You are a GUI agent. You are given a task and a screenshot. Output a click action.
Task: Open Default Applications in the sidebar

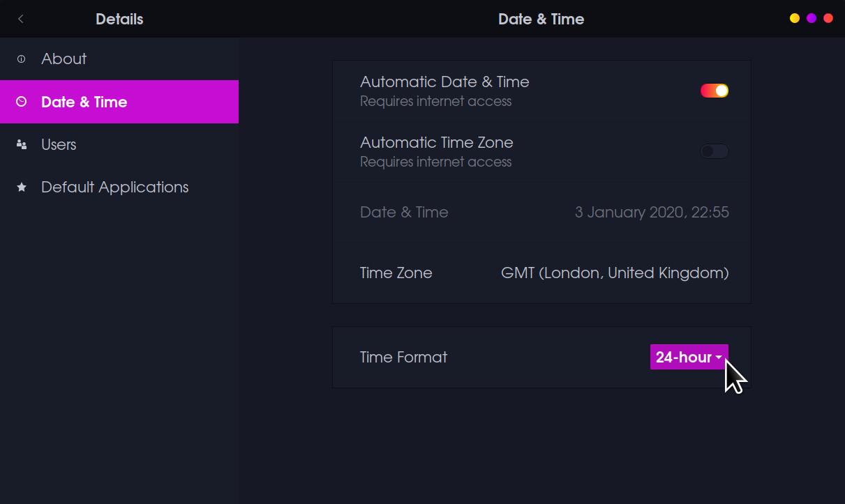click(115, 188)
